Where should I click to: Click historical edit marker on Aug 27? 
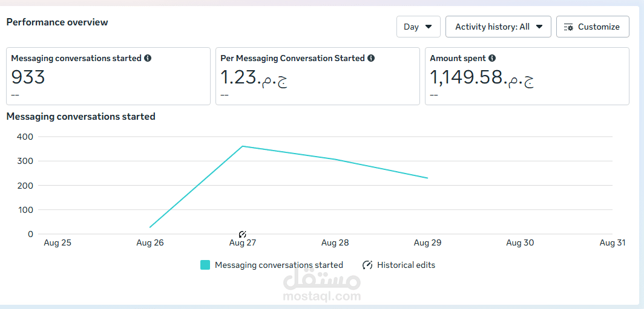(x=243, y=234)
